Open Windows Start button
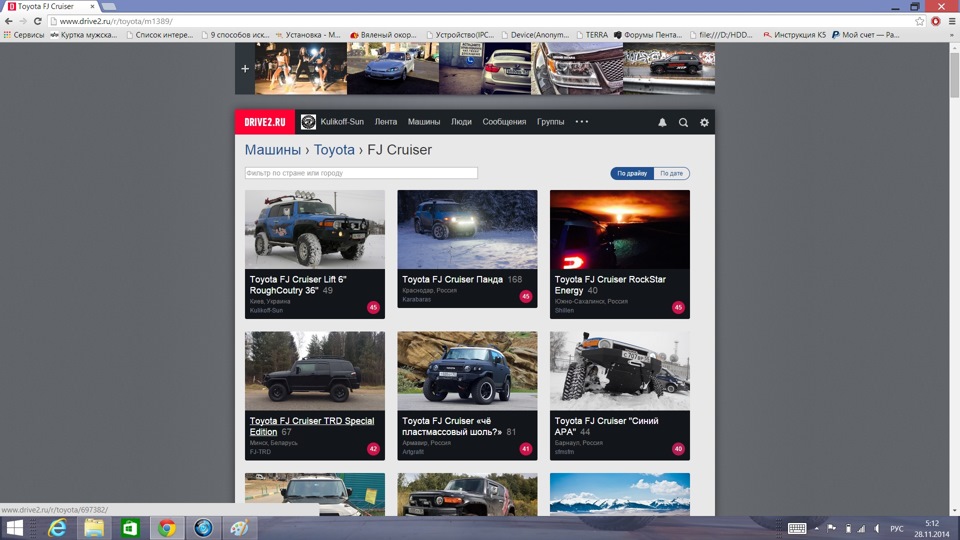 click(14, 528)
